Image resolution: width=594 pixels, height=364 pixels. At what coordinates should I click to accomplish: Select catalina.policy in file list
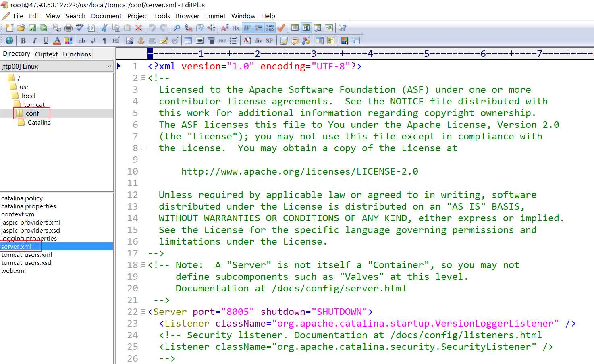point(22,198)
